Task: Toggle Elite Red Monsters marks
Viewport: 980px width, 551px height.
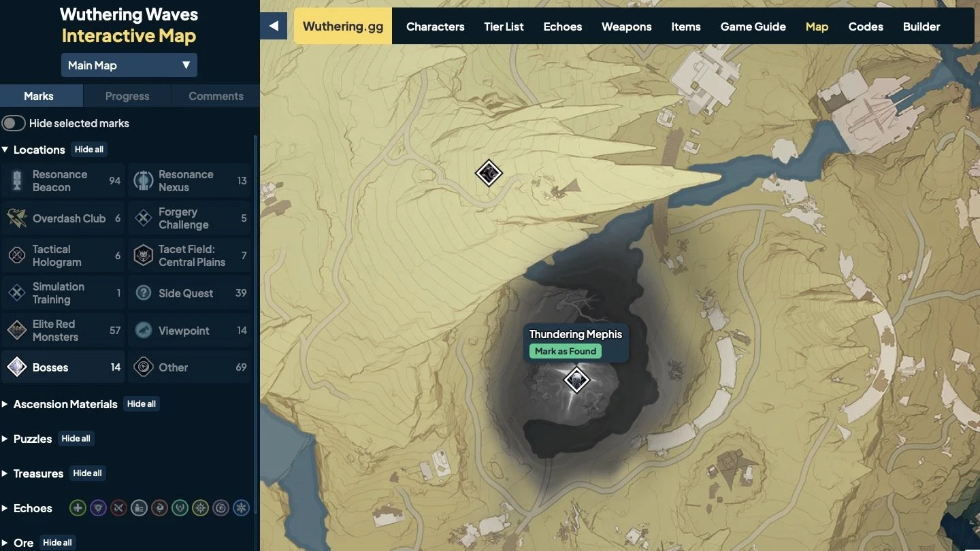Action: (x=63, y=331)
